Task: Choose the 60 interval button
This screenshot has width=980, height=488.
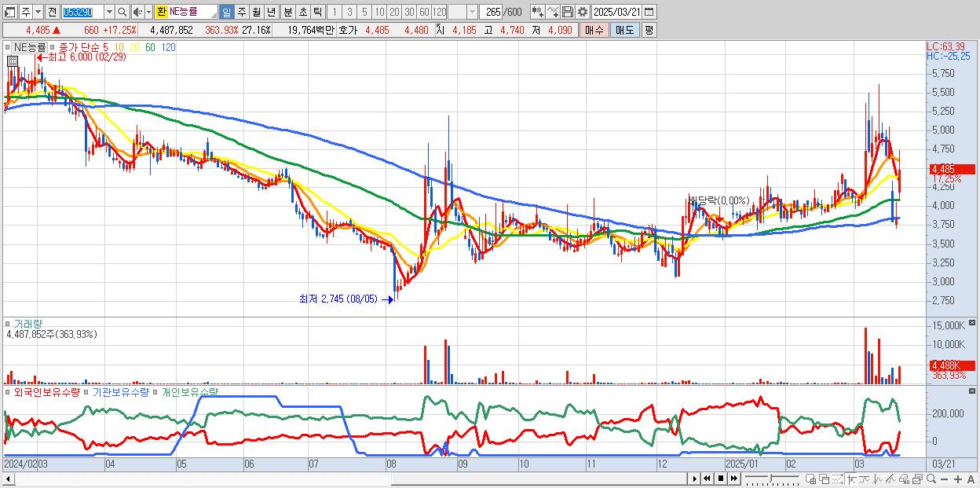Action: (x=424, y=12)
